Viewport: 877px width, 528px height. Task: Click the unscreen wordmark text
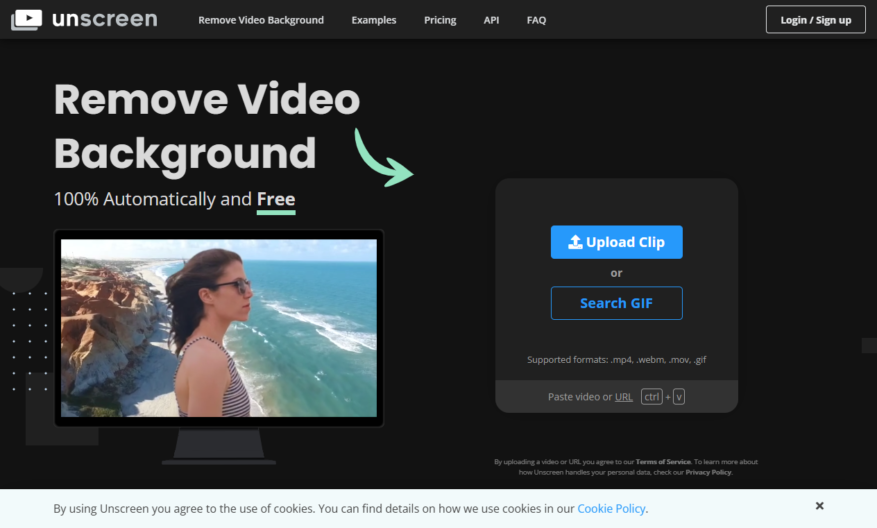(105, 19)
